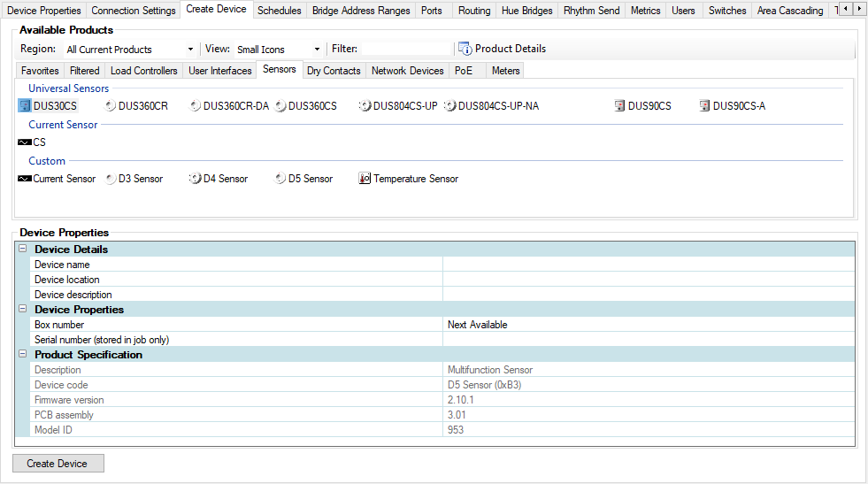
Task: Open the Area Cascading tab
Action: click(x=790, y=11)
